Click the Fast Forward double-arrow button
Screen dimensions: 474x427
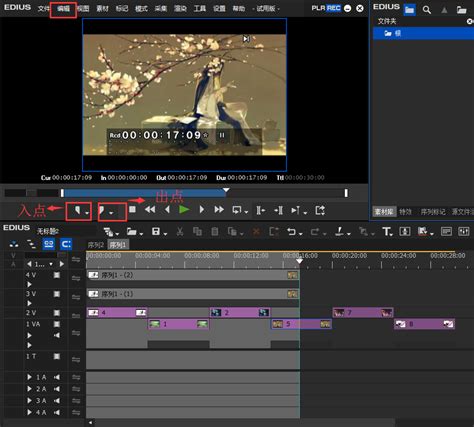tap(219, 210)
